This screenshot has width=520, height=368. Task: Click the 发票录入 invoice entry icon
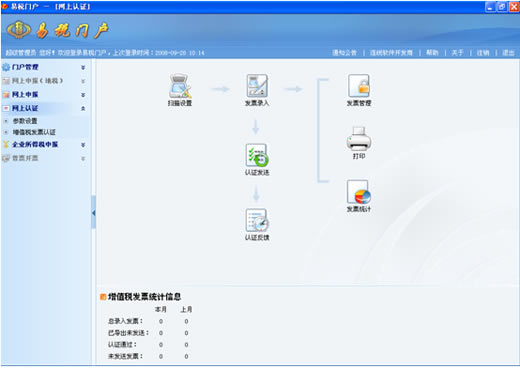pyautogui.click(x=257, y=86)
